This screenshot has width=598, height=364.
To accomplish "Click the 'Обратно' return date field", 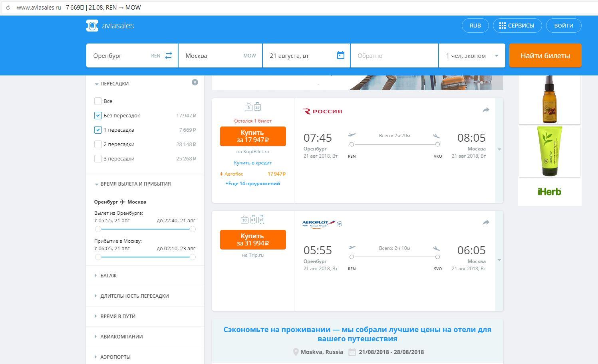I will tap(394, 55).
